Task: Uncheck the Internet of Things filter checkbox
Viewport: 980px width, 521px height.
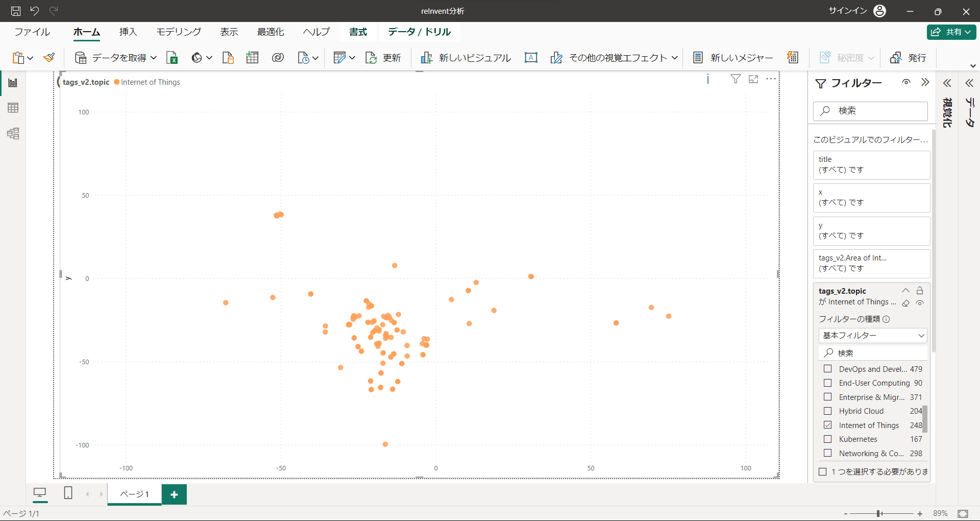Action: 828,425
